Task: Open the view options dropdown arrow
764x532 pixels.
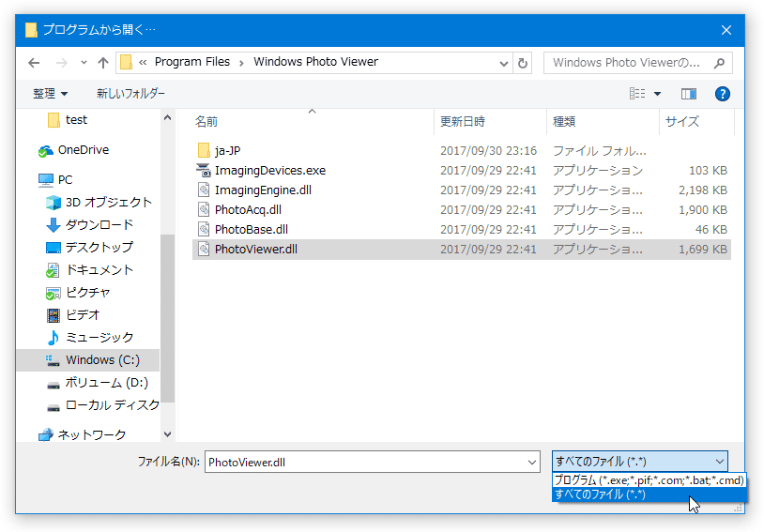Action: click(x=657, y=94)
